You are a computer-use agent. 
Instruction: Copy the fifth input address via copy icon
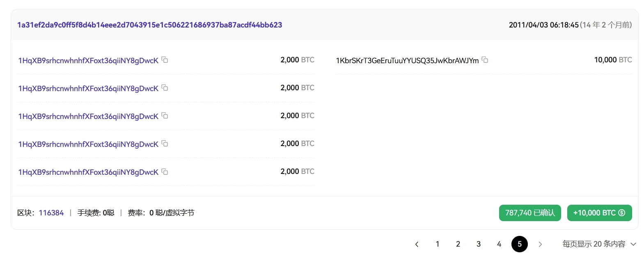point(165,171)
